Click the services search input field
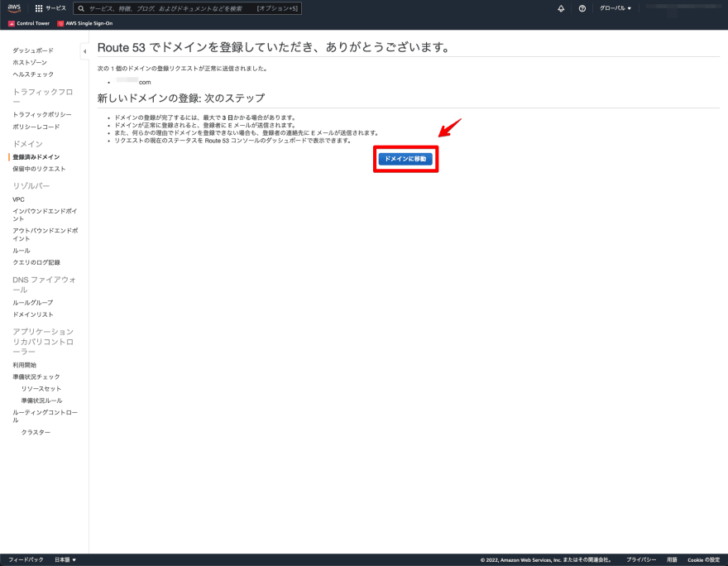 188,8
